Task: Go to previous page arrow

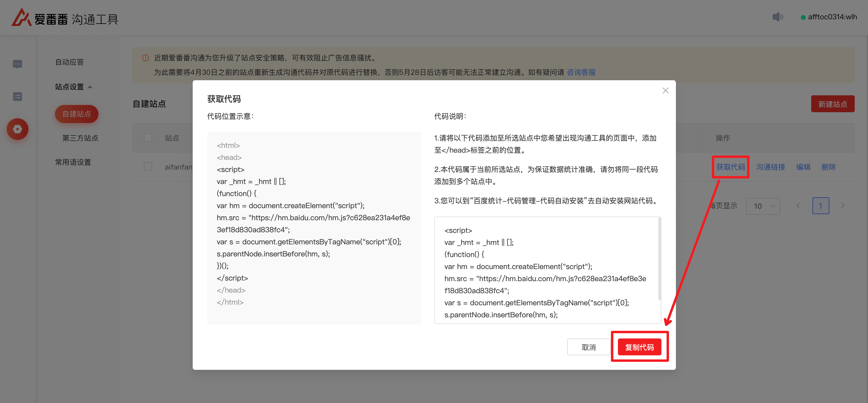Action: point(798,206)
